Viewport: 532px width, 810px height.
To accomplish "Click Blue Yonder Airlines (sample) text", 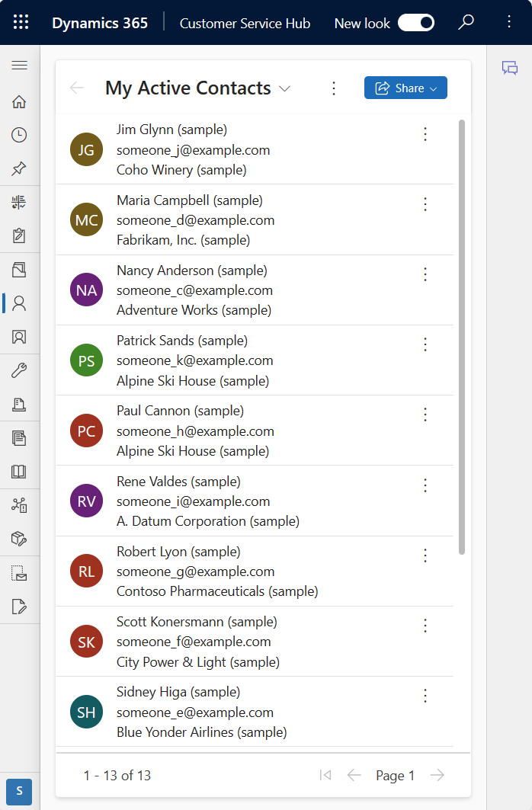I will point(201,732).
